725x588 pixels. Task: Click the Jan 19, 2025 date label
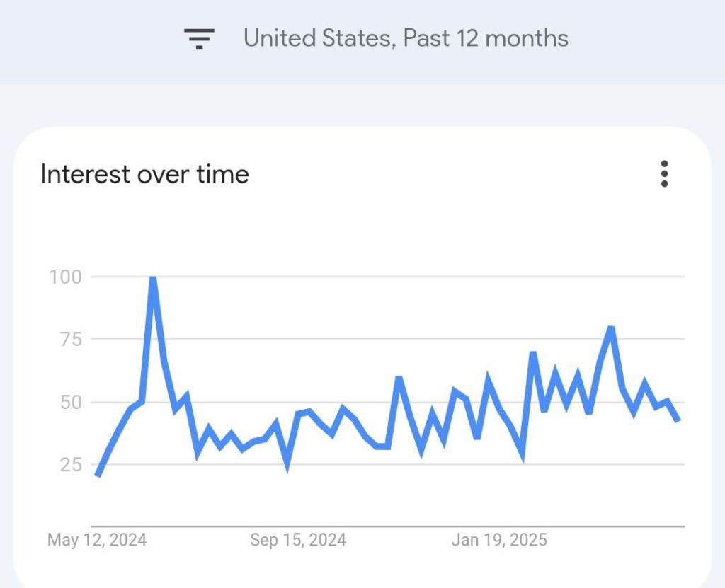pyautogui.click(x=499, y=540)
